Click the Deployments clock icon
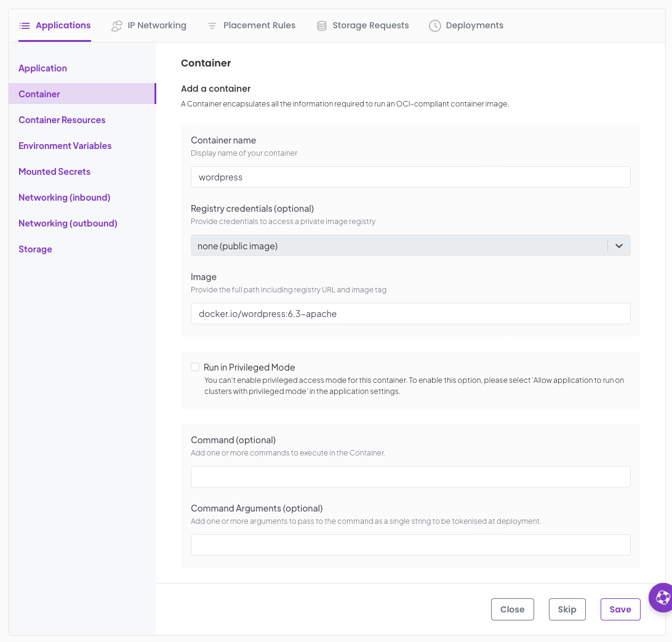 [434, 26]
